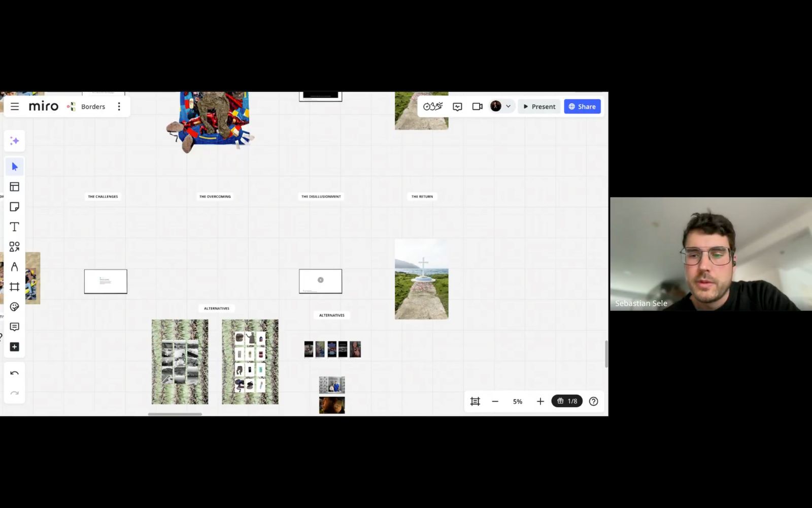
Task: Open the comment tool
Action: [x=14, y=327]
